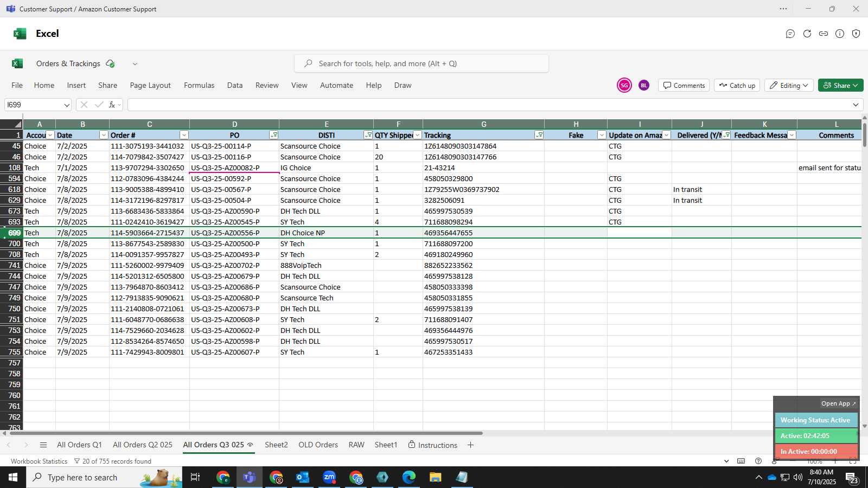Click the keyboard icon in status bar

(x=741, y=461)
